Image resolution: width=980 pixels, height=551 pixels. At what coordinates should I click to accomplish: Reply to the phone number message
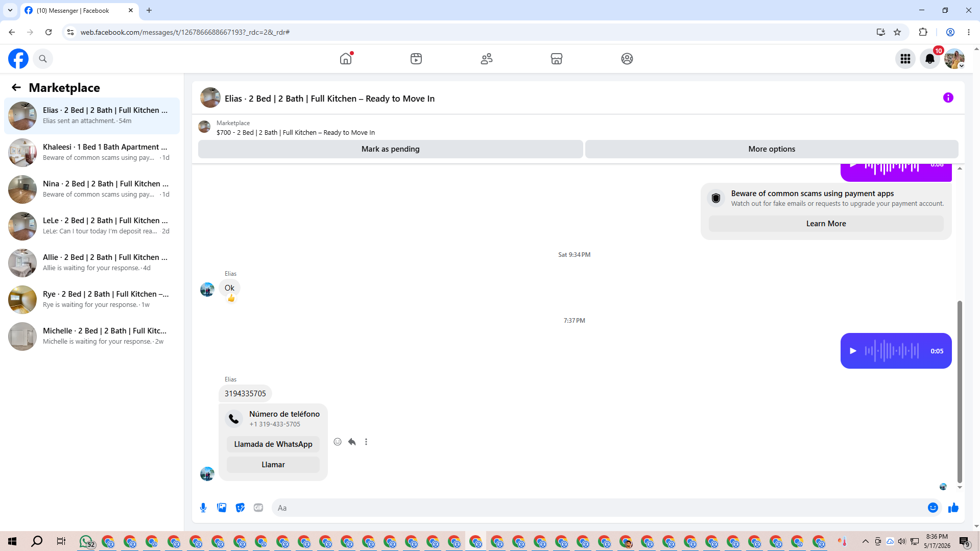coord(352,442)
